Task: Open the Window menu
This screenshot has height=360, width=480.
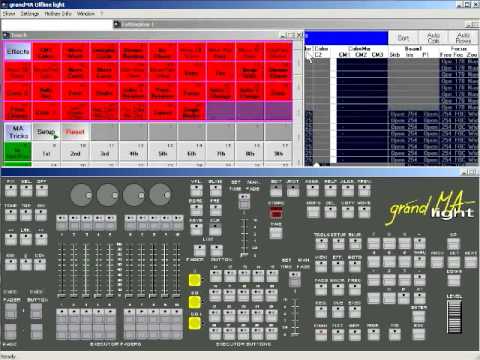Action: 86,14
